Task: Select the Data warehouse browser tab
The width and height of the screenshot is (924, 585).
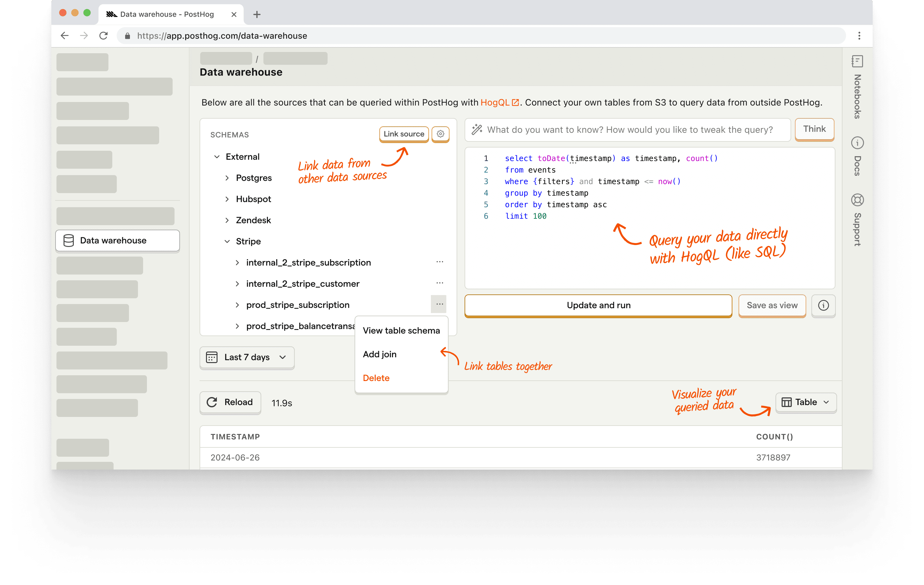Action: 171,14
